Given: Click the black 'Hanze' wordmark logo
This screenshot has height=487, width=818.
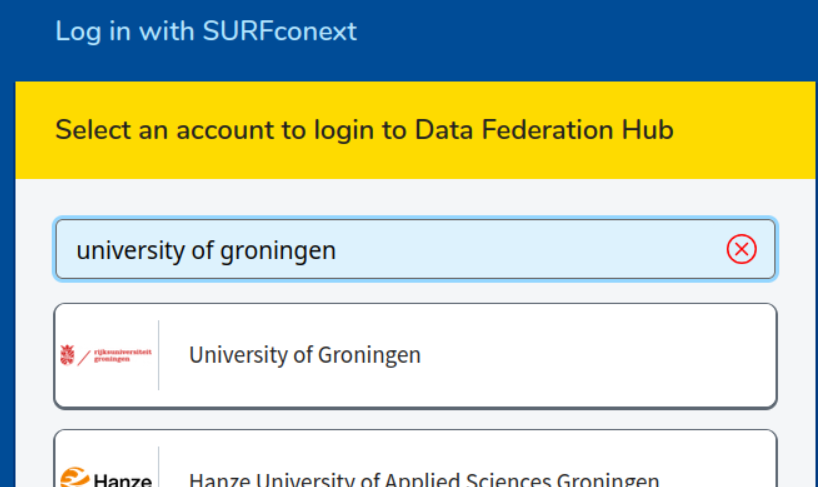Looking at the screenshot, I should (x=123, y=480).
